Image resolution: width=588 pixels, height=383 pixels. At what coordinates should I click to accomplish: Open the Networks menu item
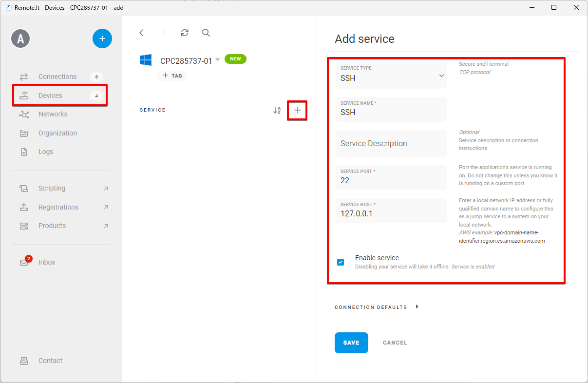[61, 114]
